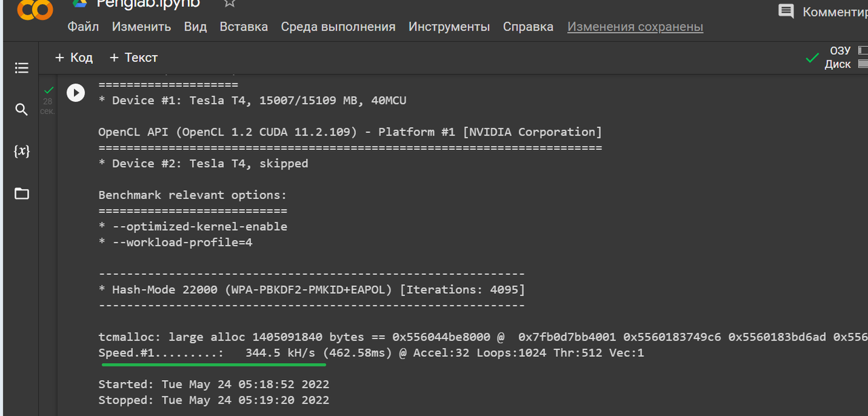This screenshot has width=868, height=416.
Task: Open the Вид menu
Action: [x=195, y=27]
